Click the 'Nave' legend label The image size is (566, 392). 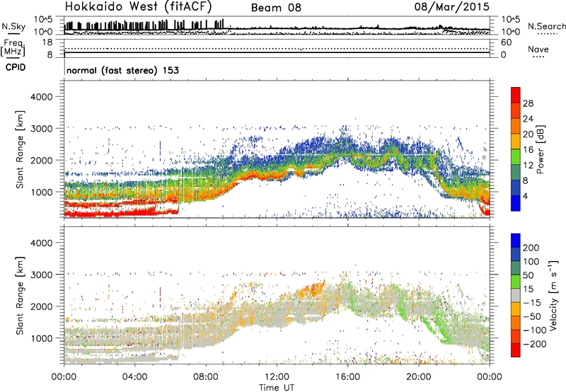click(538, 49)
